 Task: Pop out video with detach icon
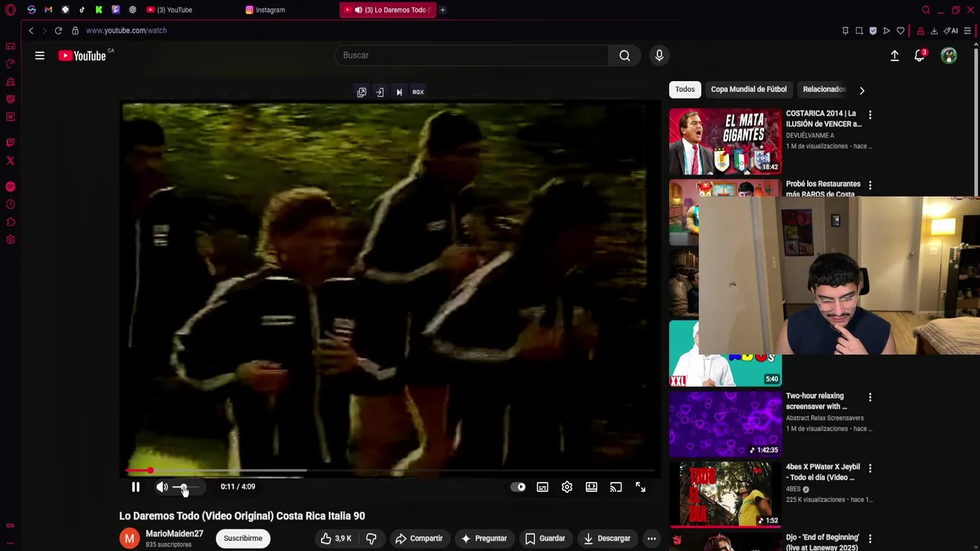click(361, 92)
